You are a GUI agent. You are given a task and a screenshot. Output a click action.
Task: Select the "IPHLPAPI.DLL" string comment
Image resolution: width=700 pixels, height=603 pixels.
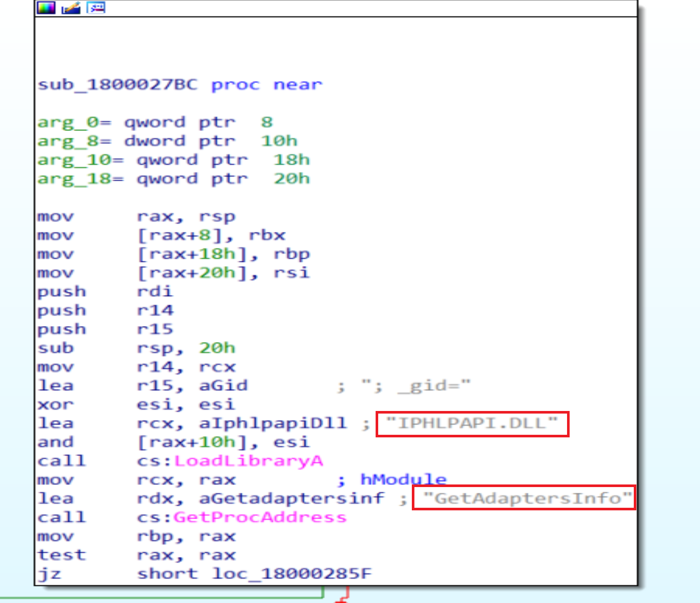pos(472,423)
